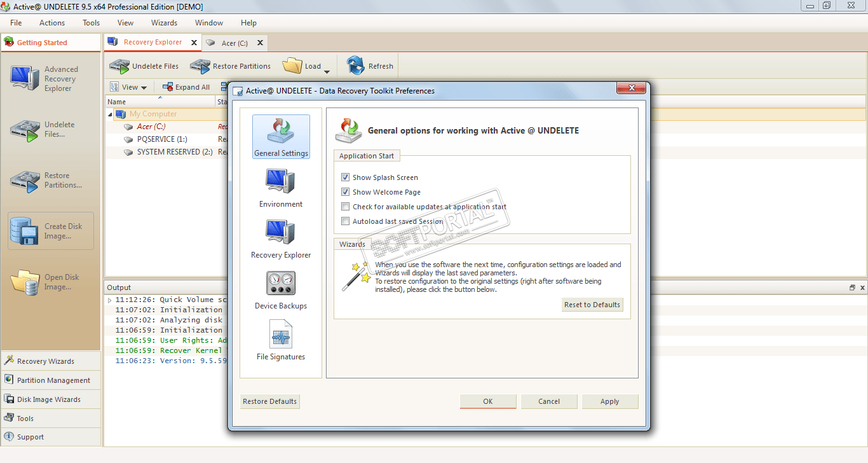Choose Create Disk Image in the sidebar

tap(51, 231)
